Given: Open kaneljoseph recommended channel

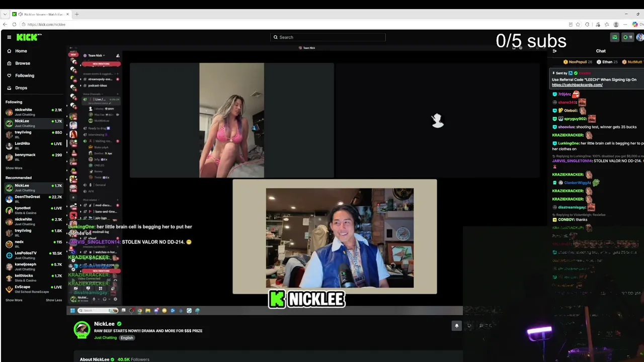Looking at the screenshot, I should pyautogui.click(x=33, y=266).
